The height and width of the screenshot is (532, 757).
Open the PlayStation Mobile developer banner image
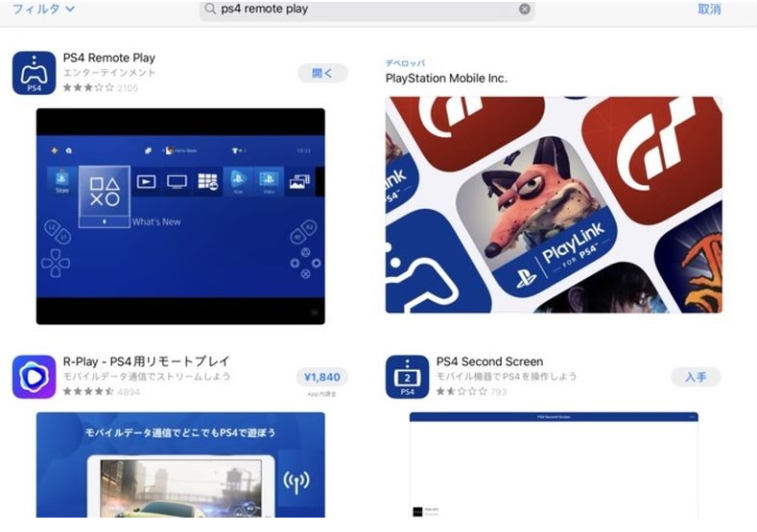[554, 205]
